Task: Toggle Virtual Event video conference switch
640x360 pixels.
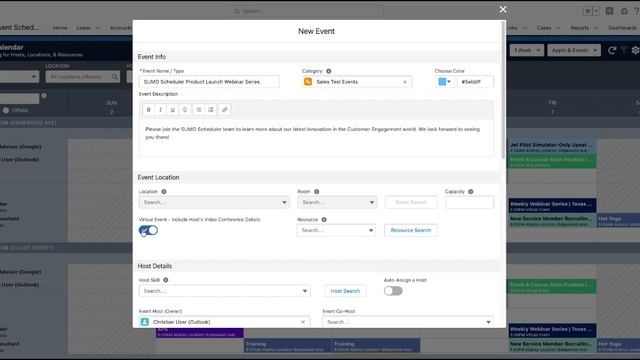Action: pyautogui.click(x=148, y=230)
